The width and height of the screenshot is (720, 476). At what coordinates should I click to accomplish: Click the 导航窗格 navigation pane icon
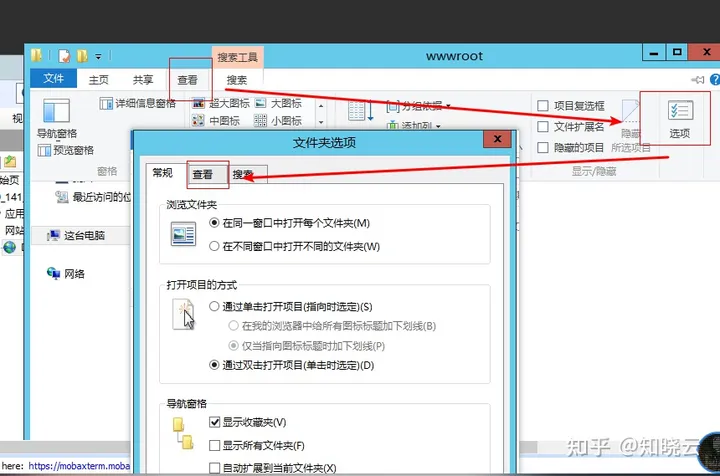(55, 113)
